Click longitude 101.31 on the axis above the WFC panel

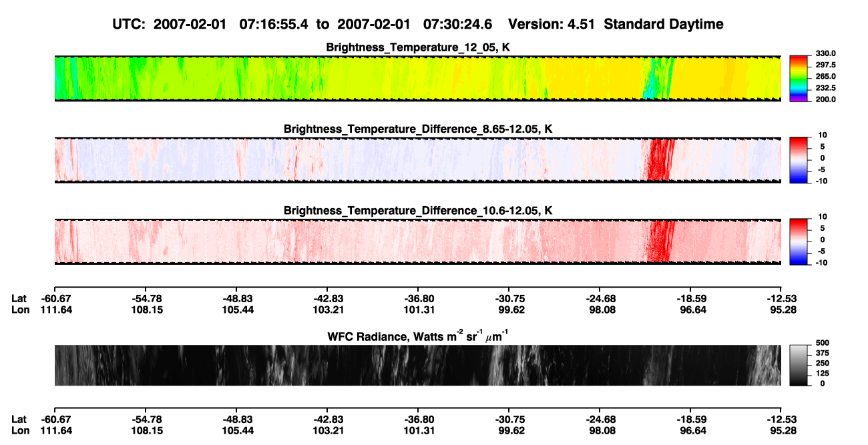tap(419, 310)
